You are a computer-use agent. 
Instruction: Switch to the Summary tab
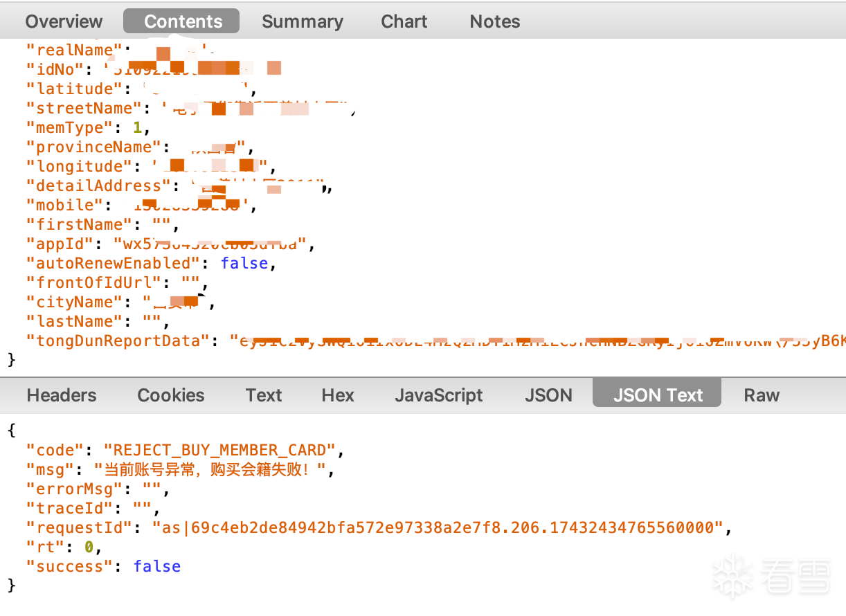(x=302, y=21)
